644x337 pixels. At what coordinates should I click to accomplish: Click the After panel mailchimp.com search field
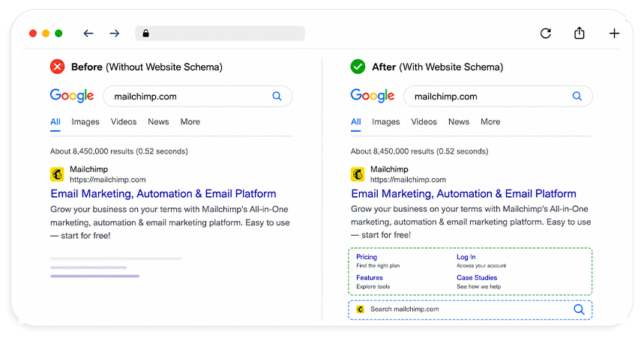click(498, 97)
